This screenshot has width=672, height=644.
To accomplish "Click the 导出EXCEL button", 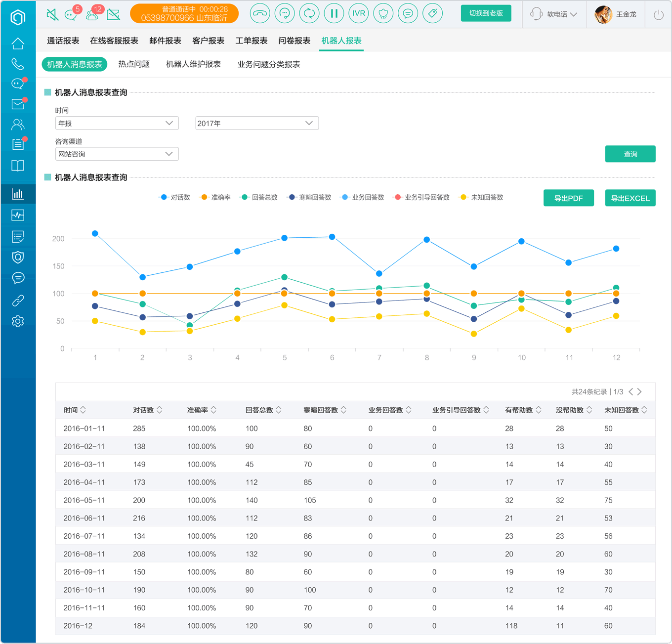I will [630, 198].
